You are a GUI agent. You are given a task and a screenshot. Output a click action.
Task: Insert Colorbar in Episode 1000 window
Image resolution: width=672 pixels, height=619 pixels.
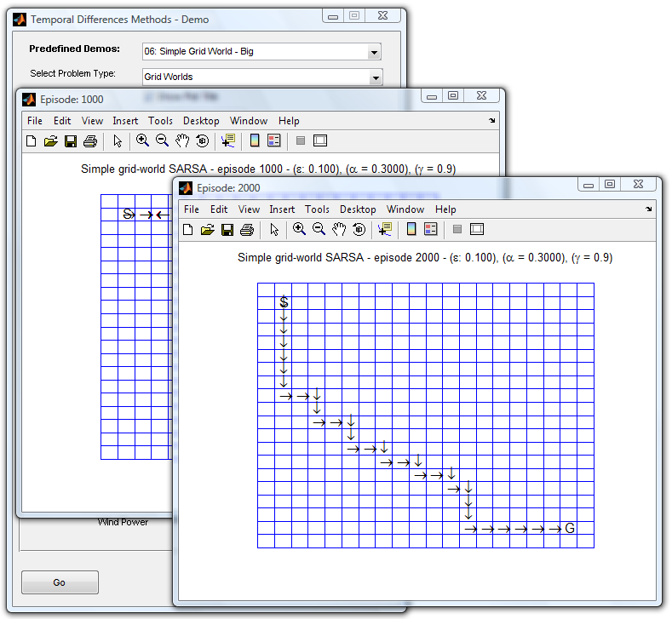tap(254, 140)
